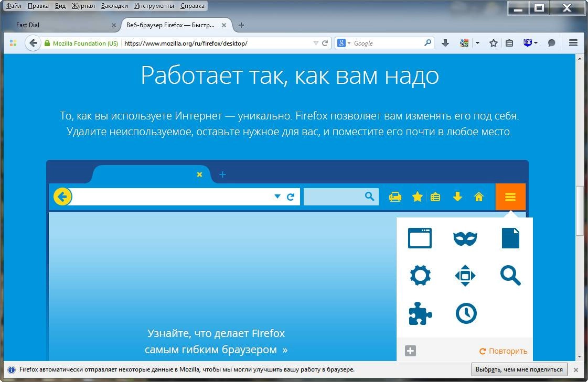This screenshot has height=382, width=588.
Task: Follow the Узнайте, что делает Firefox link
Action: point(216,341)
